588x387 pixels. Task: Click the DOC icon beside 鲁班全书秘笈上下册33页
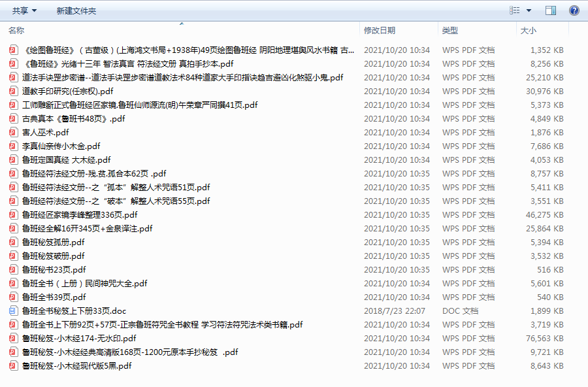click(11, 311)
